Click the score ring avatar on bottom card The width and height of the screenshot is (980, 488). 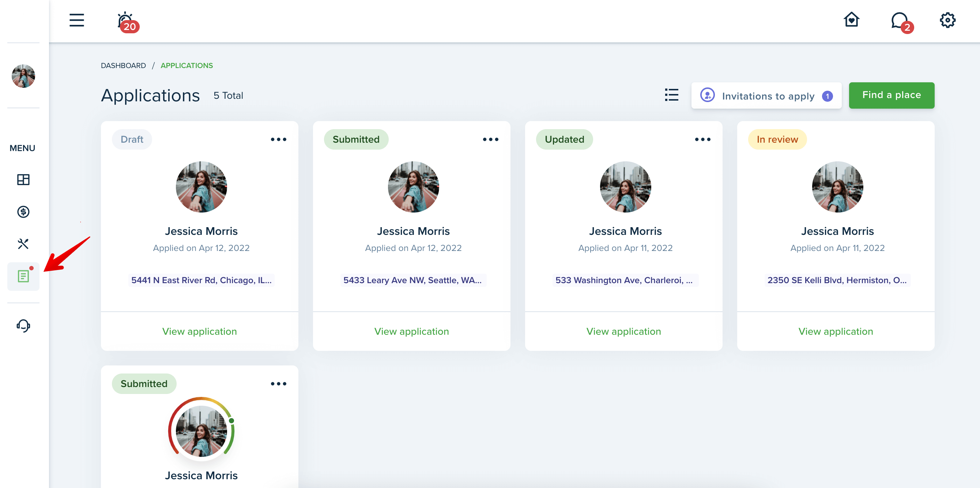point(201,430)
